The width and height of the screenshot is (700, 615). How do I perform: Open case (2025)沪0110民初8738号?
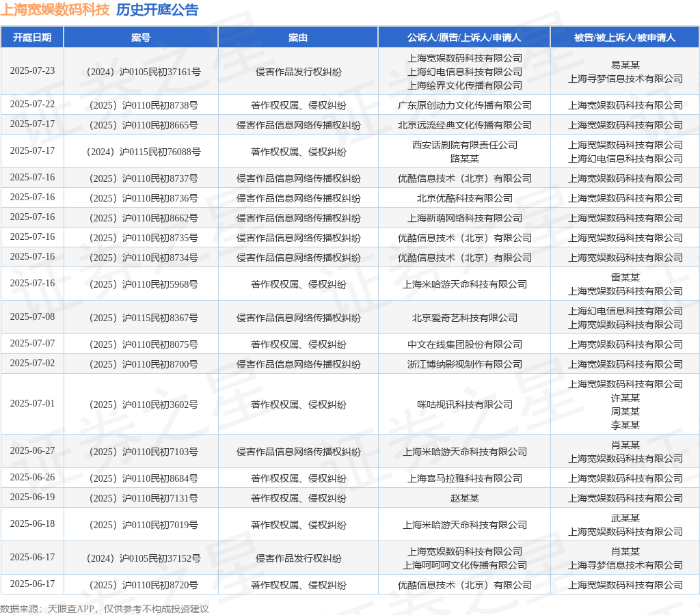coord(144,105)
